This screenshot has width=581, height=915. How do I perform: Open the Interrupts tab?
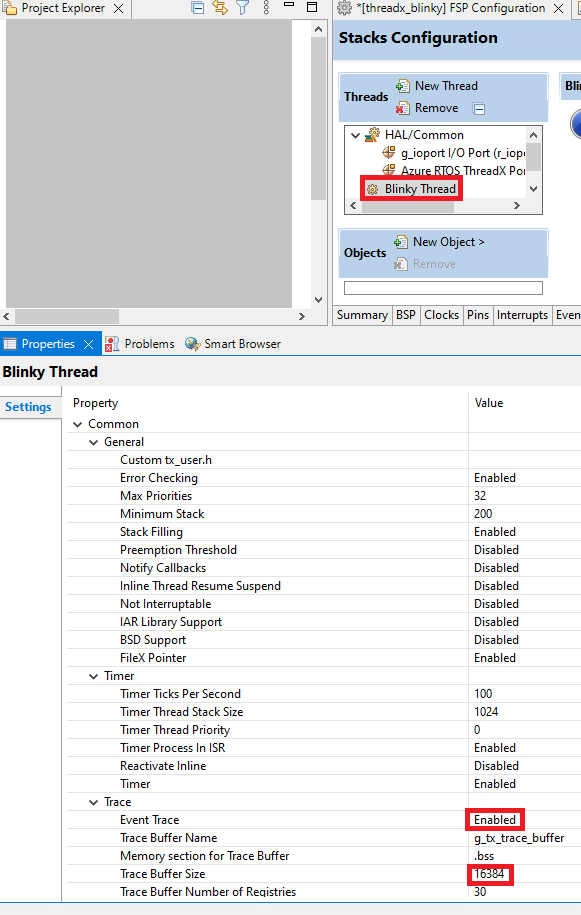click(x=523, y=315)
